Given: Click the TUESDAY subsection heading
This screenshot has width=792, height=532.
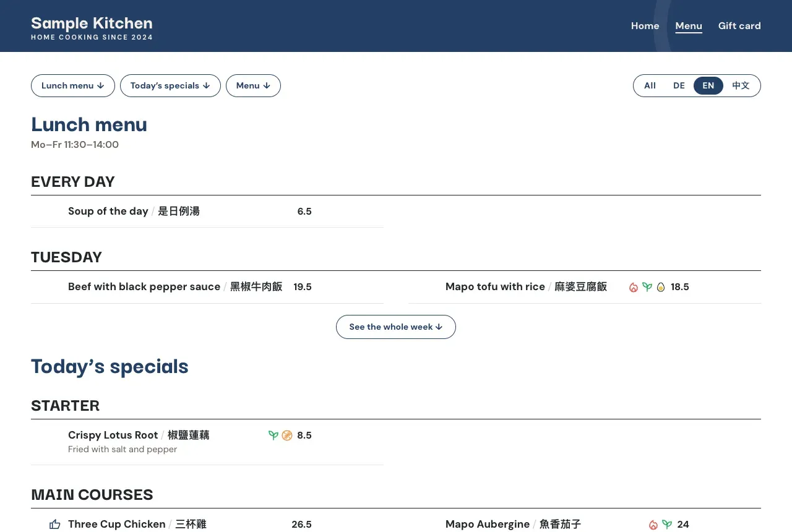Looking at the screenshot, I should pos(66,257).
